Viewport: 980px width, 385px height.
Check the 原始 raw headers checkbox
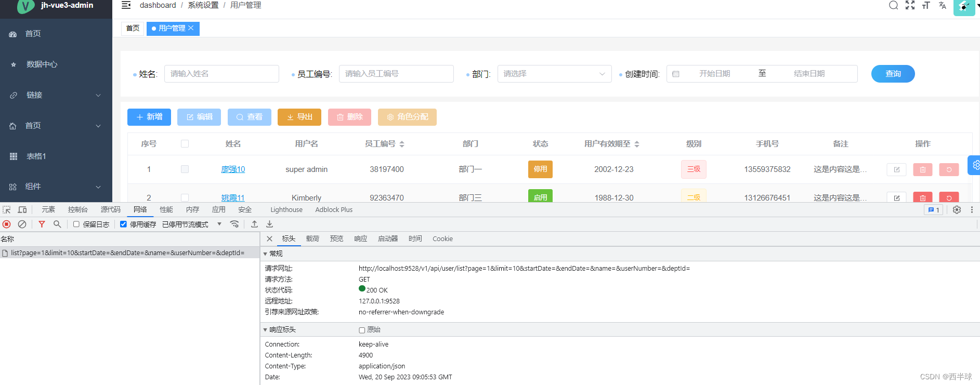(362, 330)
